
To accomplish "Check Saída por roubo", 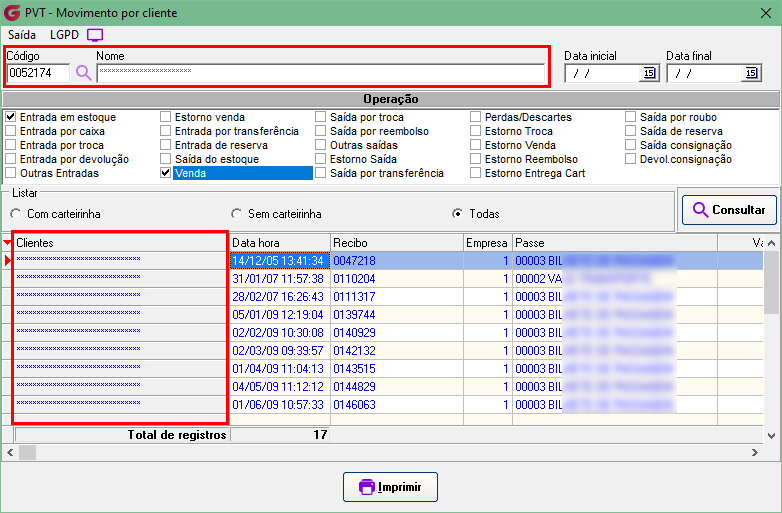I will (x=631, y=117).
